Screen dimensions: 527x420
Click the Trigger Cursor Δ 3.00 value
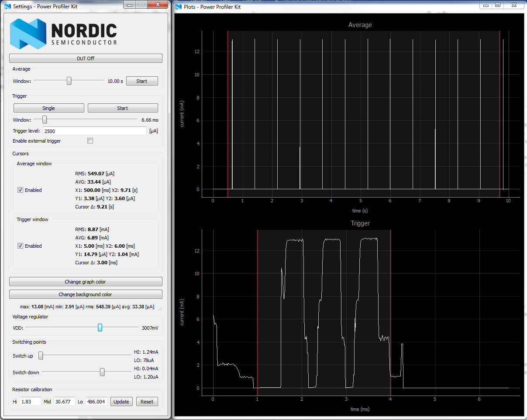(102, 263)
